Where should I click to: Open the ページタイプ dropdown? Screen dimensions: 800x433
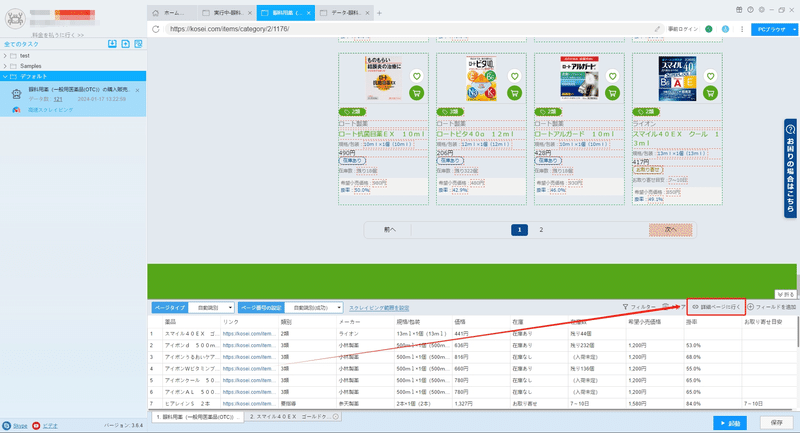(211, 308)
